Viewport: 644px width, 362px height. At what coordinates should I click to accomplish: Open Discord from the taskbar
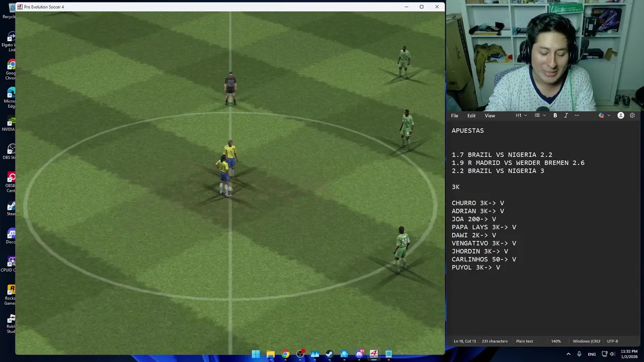[359, 354]
